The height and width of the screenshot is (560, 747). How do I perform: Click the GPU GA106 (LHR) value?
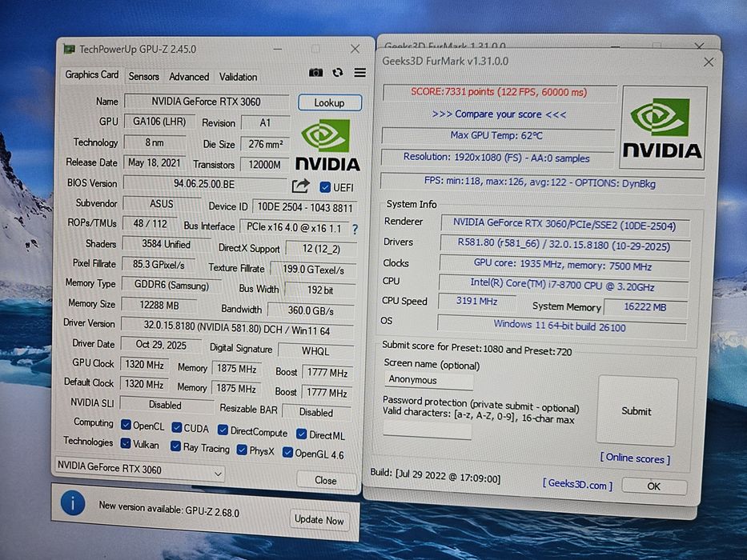click(x=159, y=122)
